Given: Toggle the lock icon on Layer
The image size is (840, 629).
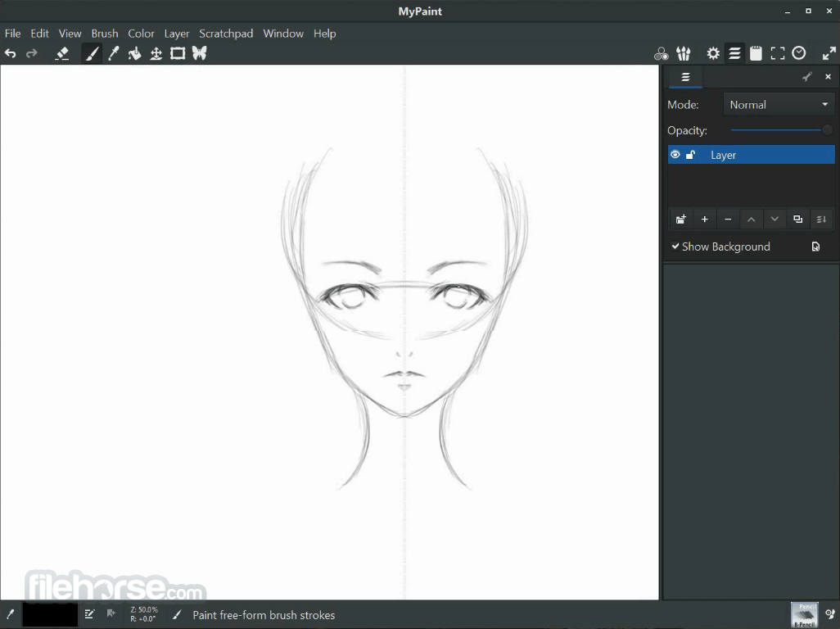Looking at the screenshot, I should click(x=690, y=155).
